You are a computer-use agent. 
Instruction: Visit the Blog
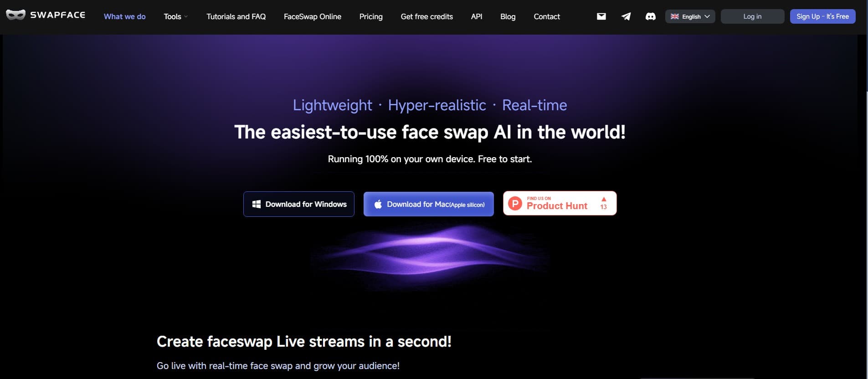click(508, 16)
